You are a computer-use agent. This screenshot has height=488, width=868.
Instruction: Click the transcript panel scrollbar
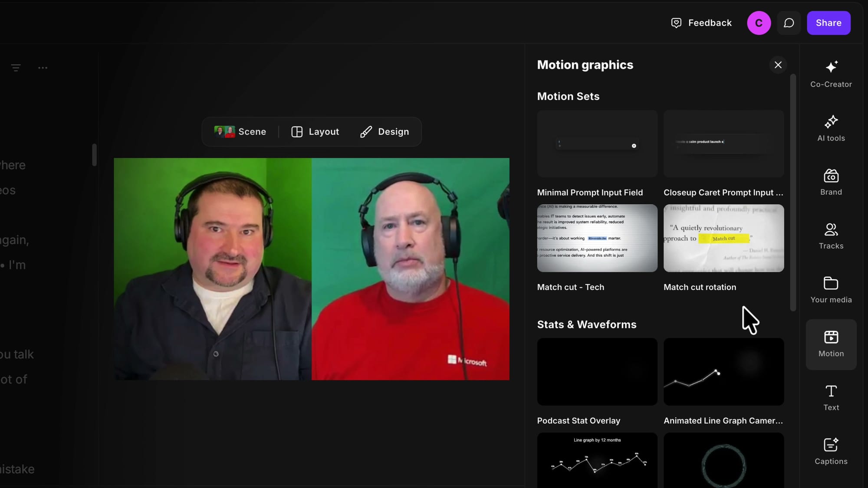click(94, 154)
